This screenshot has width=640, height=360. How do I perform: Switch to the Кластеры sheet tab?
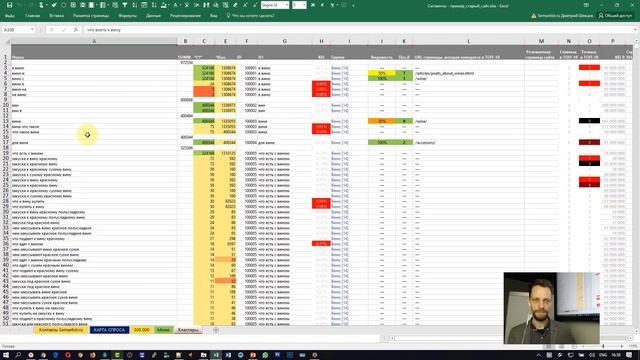click(188, 330)
